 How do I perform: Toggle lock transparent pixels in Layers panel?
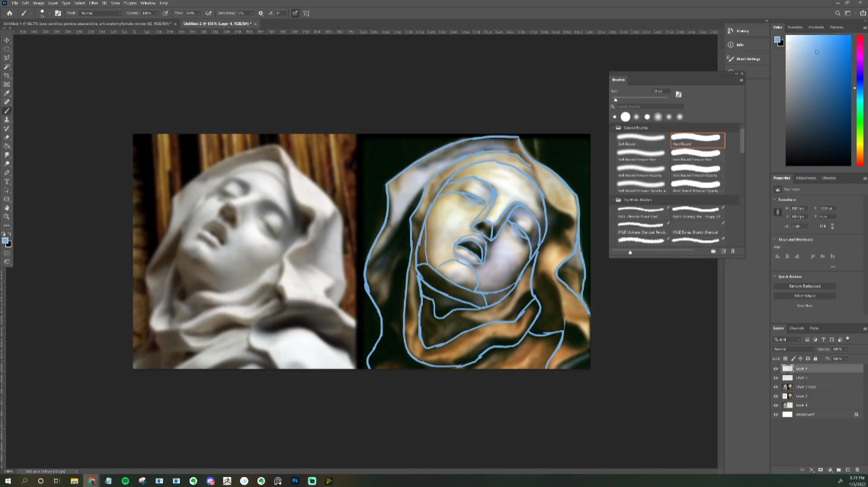(x=786, y=359)
